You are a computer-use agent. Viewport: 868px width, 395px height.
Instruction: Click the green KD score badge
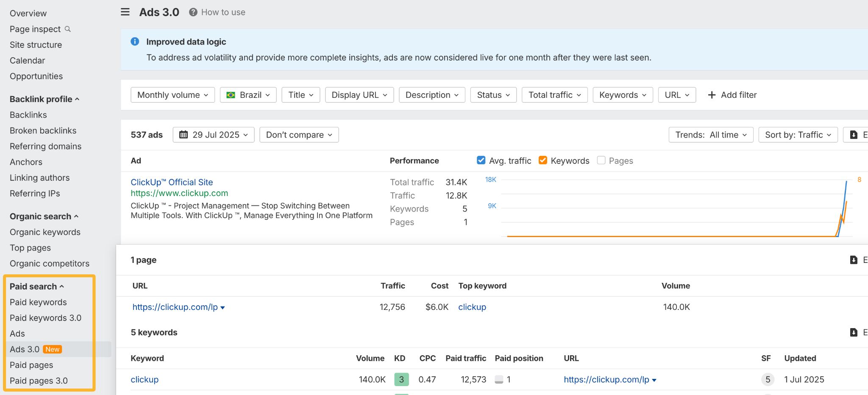[x=401, y=379]
